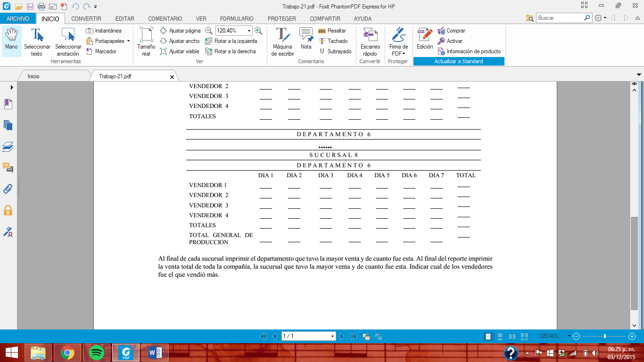The width and height of the screenshot is (644, 362).
Task: Click the Activar button
Action: tap(450, 41)
